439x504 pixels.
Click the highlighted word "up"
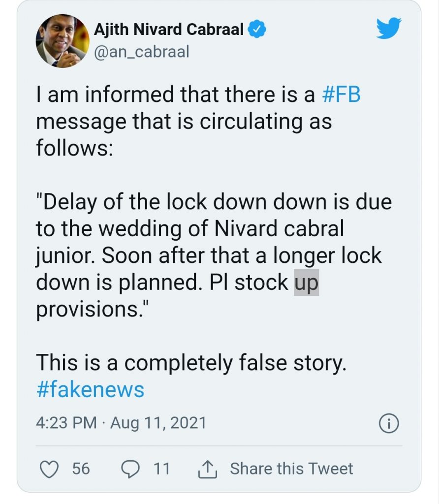click(x=306, y=283)
